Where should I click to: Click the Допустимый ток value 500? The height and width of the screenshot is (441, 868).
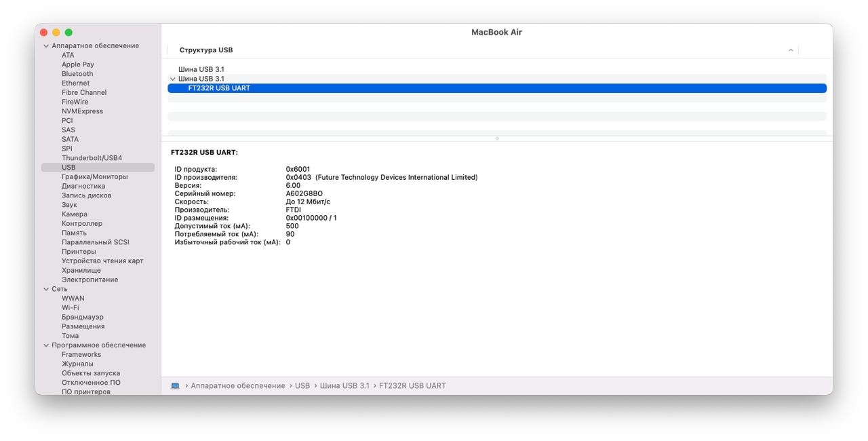tap(292, 226)
